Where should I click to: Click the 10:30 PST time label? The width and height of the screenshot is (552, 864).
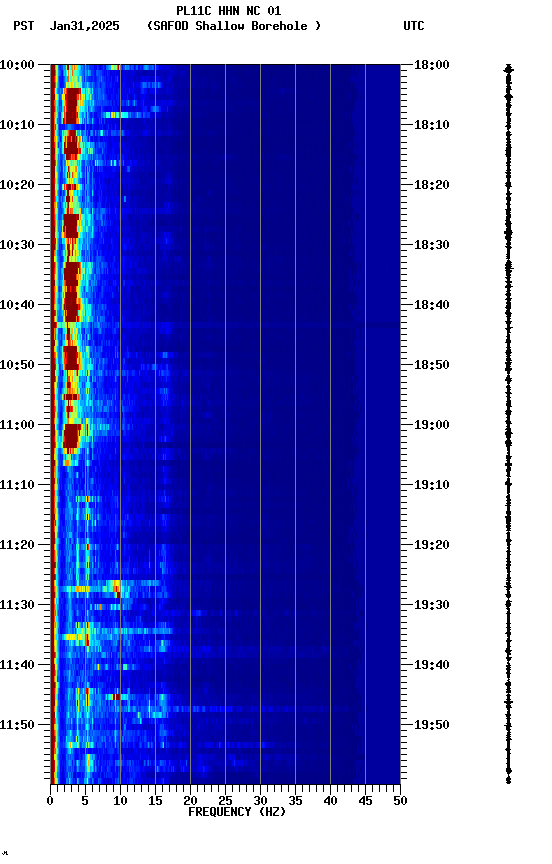(17, 245)
